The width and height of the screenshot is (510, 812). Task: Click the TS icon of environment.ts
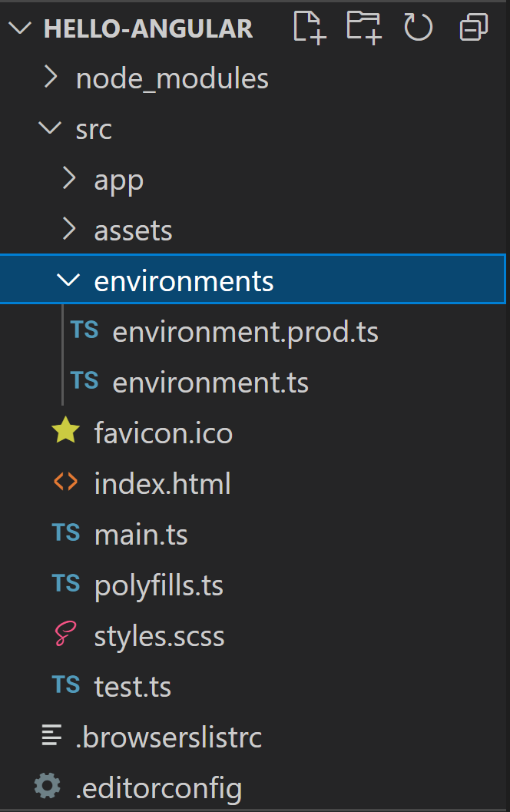click(x=84, y=380)
